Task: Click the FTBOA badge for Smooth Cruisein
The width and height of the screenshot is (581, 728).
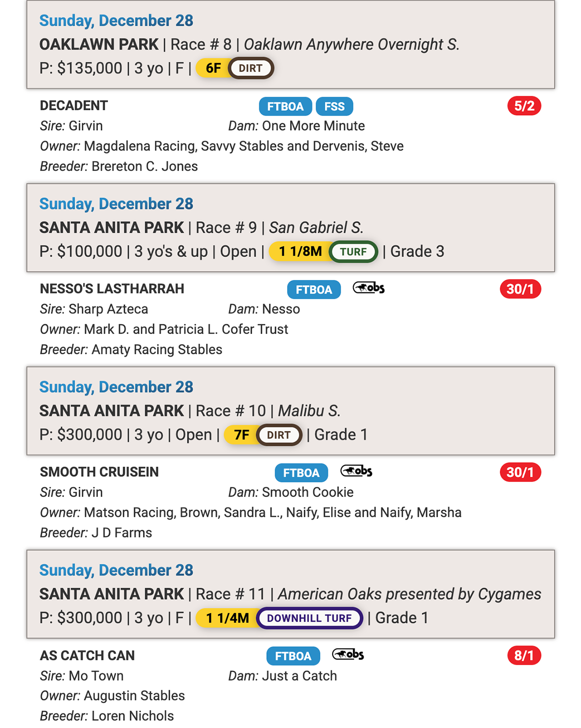Action: pyautogui.click(x=301, y=473)
